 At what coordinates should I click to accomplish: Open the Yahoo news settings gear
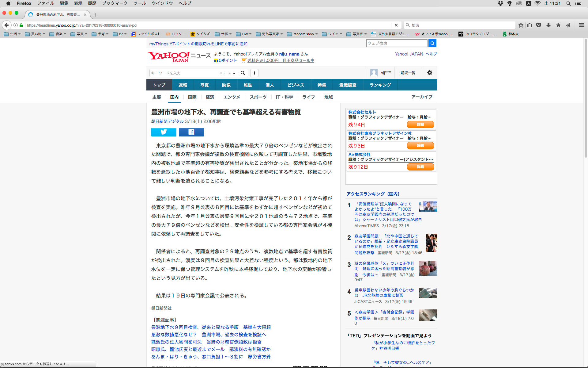pos(429,73)
